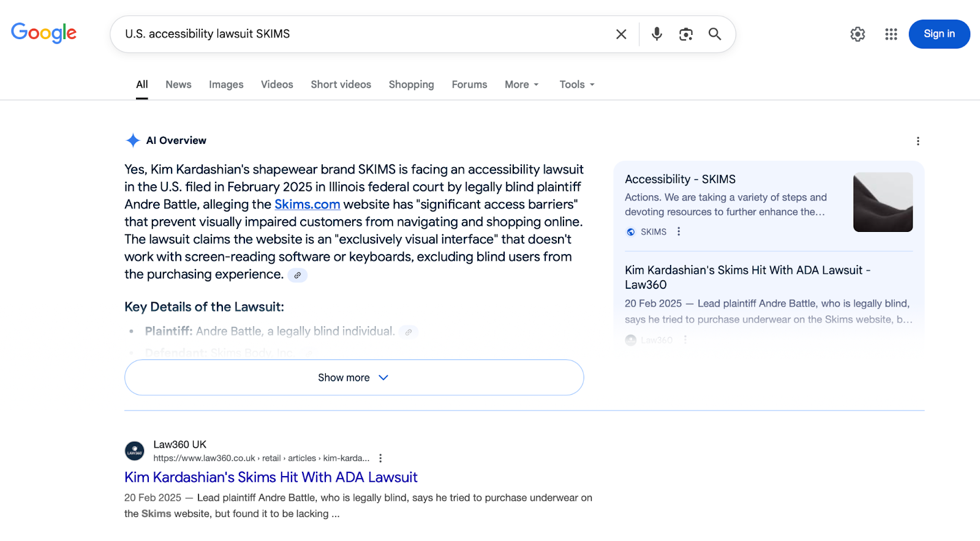Open the Skims.com link in overview
This screenshot has width=980, height=541.
tap(307, 204)
